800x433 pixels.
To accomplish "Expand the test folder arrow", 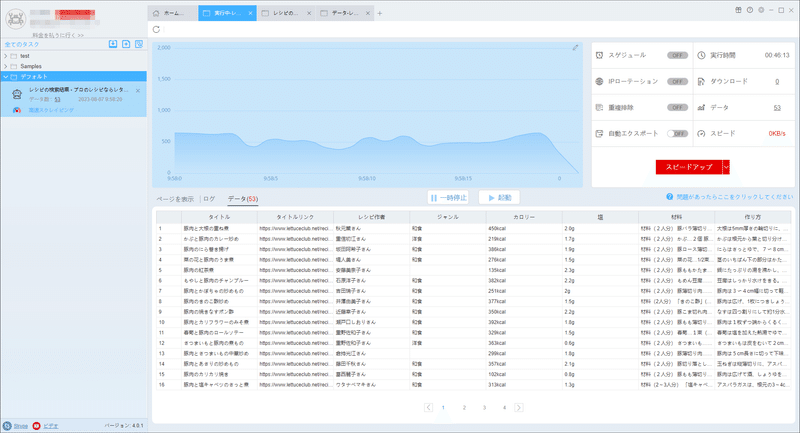I will [6, 56].
